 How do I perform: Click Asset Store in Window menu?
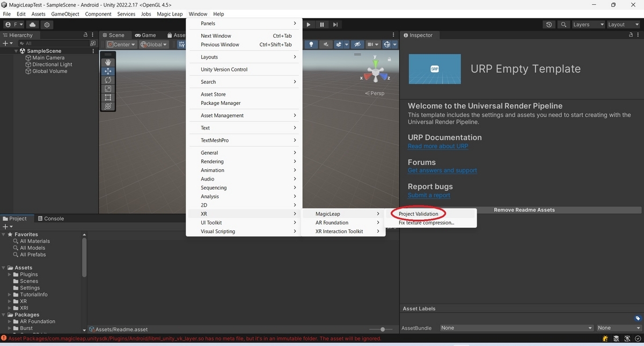point(213,95)
